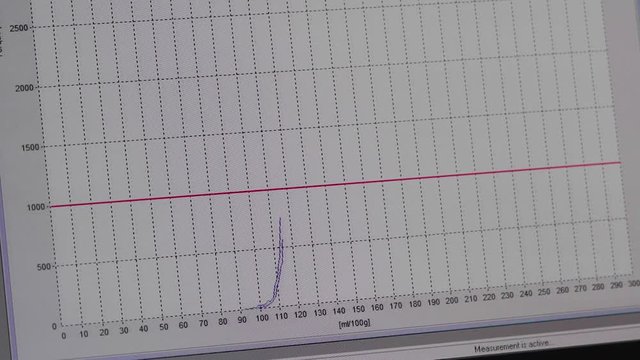Click the x-axis label 110
This screenshot has height=360, width=640.
click(281, 316)
